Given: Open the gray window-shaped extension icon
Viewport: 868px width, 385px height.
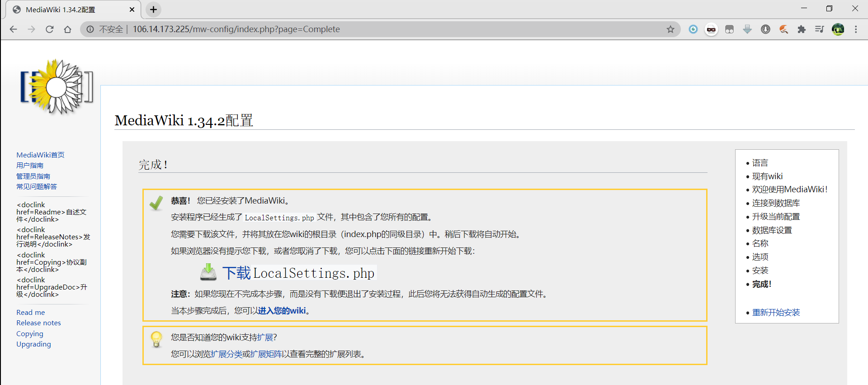Looking at the screenshot, I should pyautogui.click(x=729, y=29).
